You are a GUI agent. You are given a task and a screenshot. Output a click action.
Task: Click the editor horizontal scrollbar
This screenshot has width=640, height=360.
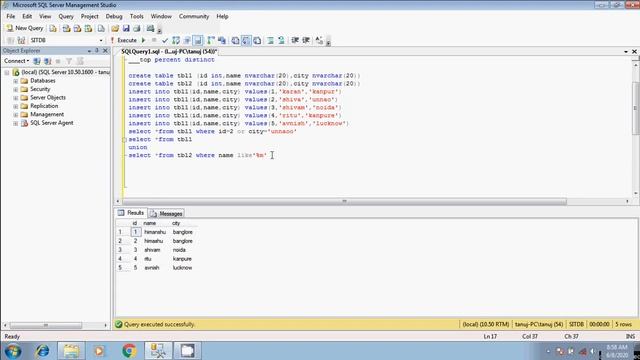[x=344, y=202]
